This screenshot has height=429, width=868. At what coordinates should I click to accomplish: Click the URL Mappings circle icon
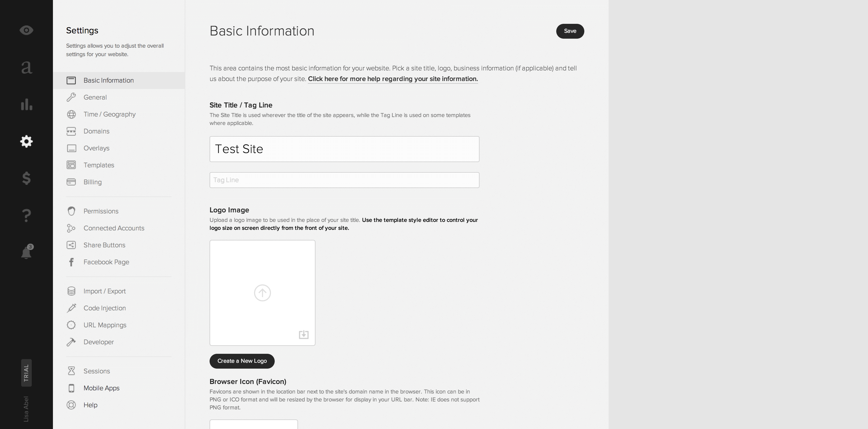pyautogui.click(x=71, y=325)
